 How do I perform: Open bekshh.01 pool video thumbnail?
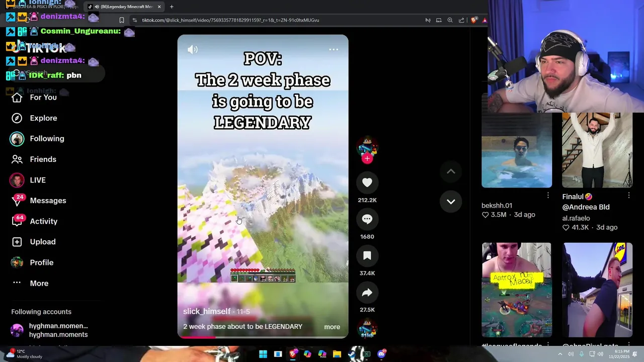tap(517, 150)
